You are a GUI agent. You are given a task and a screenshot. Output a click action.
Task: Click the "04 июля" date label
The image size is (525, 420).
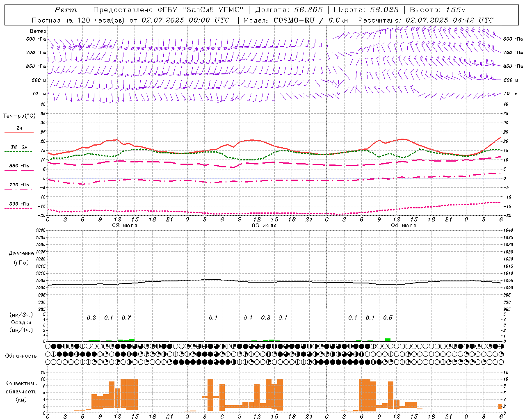pyautogui.click(x=404, y=226)
